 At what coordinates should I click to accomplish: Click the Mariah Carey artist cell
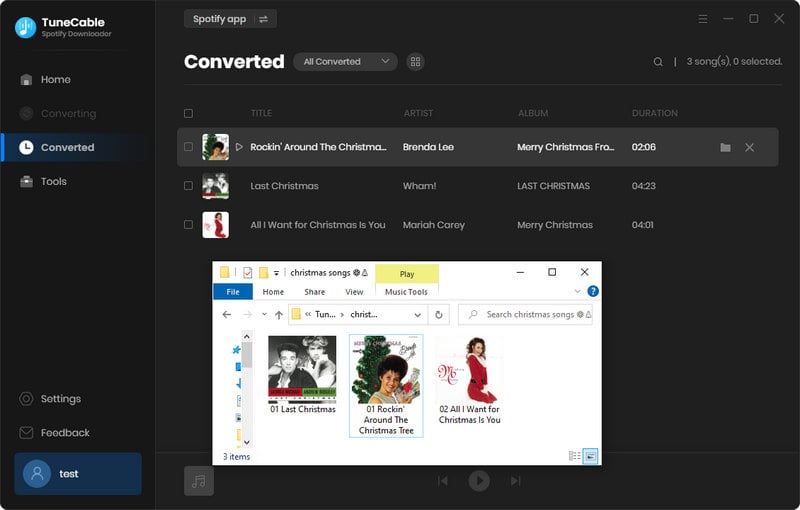pos(434,224)
